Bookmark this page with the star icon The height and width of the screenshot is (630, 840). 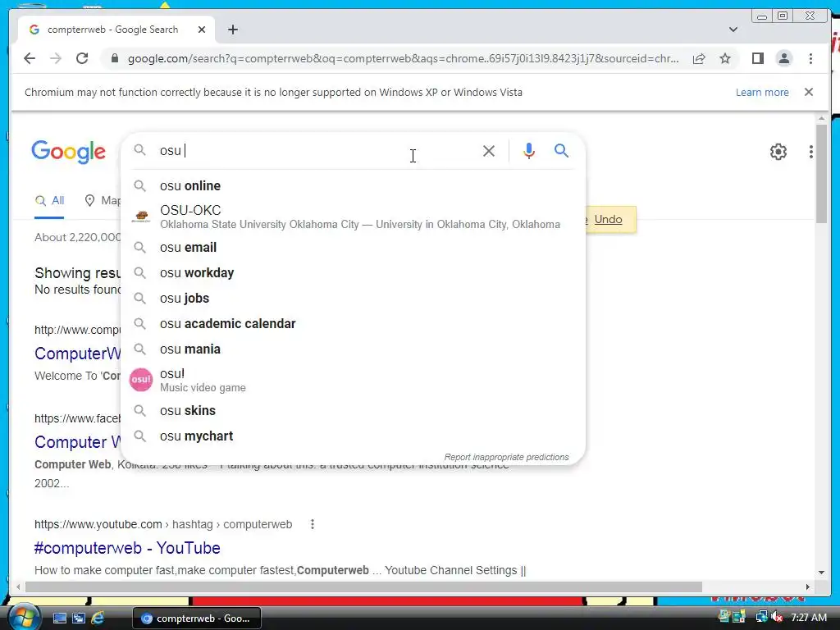click(x=725, y=58)
